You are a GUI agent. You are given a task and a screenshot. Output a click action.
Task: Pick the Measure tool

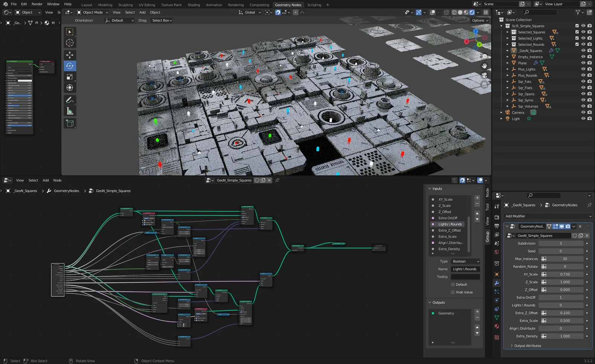tap(70, 111)
